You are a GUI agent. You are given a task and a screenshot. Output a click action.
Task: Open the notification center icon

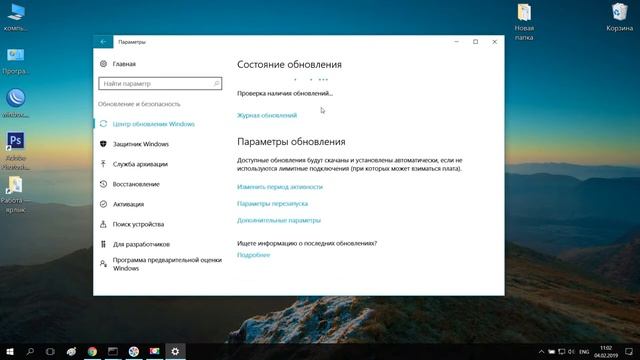(629, 351)
